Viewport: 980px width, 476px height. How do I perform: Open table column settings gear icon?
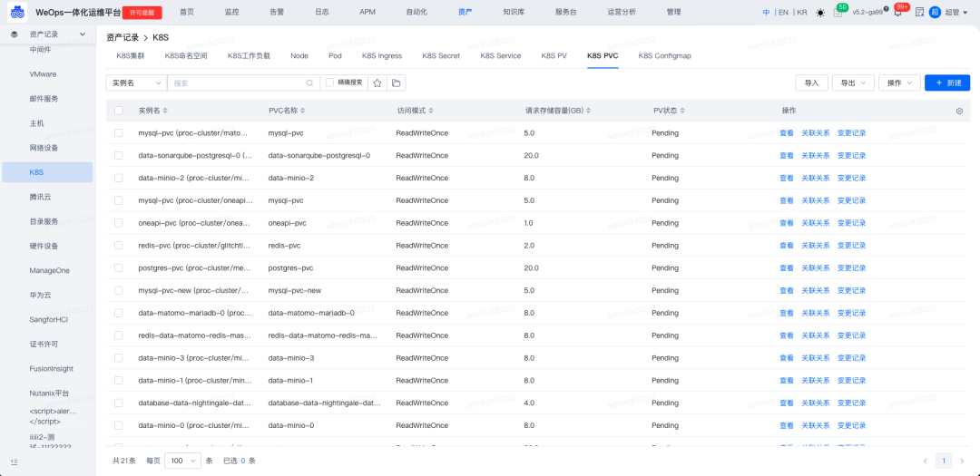959,111
